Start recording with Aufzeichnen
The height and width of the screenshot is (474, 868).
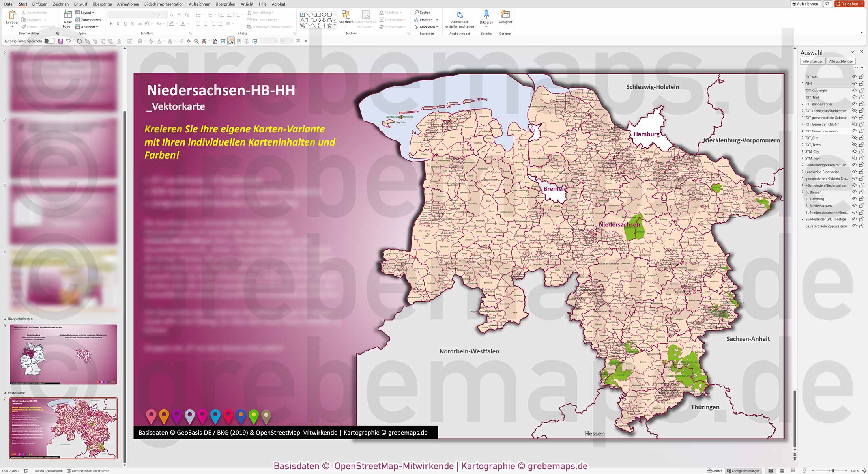click(x=805, y=4)
